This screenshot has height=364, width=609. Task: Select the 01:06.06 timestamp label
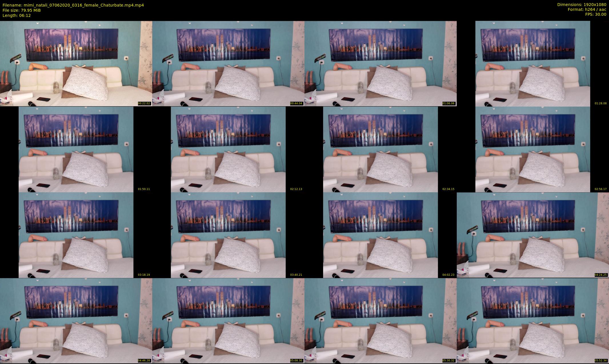(448, 103)
